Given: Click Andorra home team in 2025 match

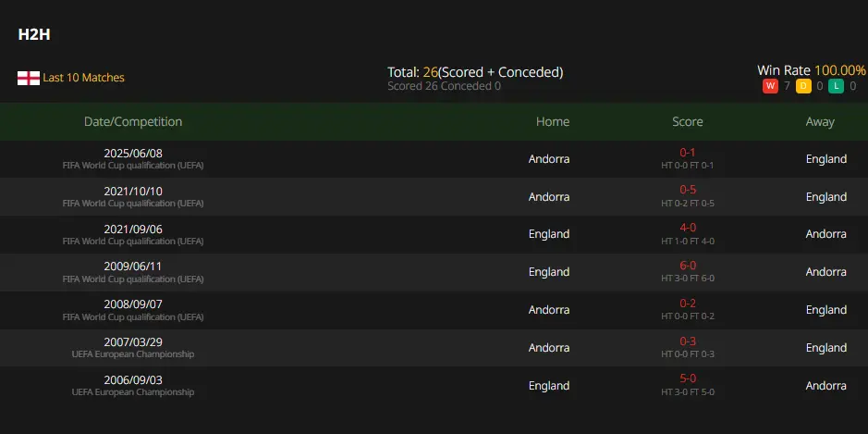Looking at the screenshot, I should [x=549, y=159].
